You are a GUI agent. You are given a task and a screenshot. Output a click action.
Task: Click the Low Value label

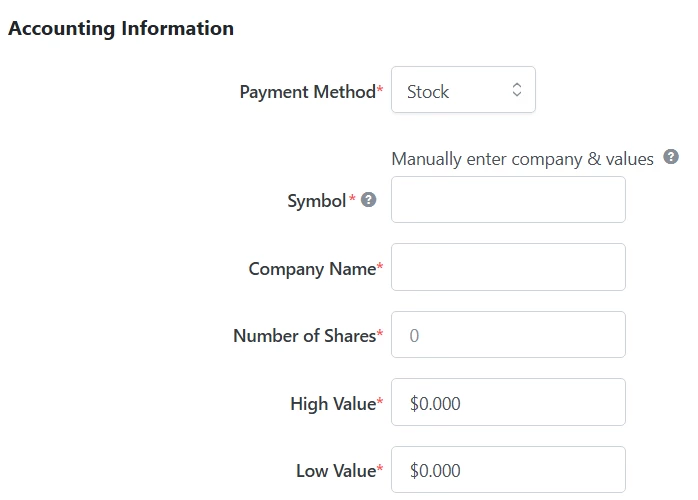(335, 471)
